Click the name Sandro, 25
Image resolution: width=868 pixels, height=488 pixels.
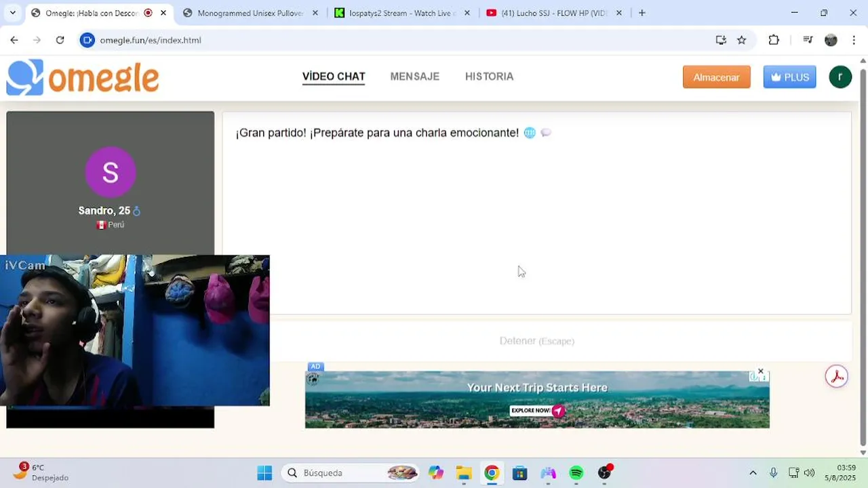tap(104, 211)
